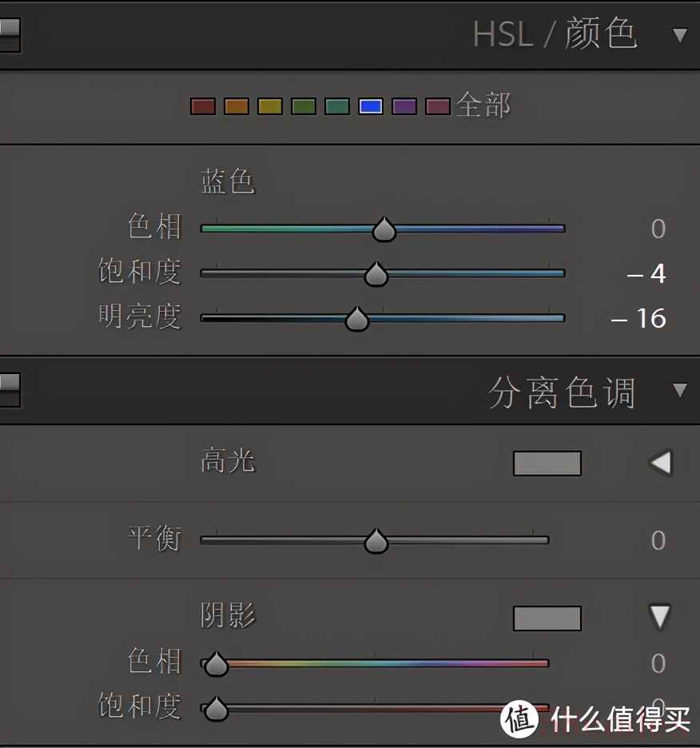
Task: Toggle the 分离色调 panel switch
Action: tap(10, 391)
